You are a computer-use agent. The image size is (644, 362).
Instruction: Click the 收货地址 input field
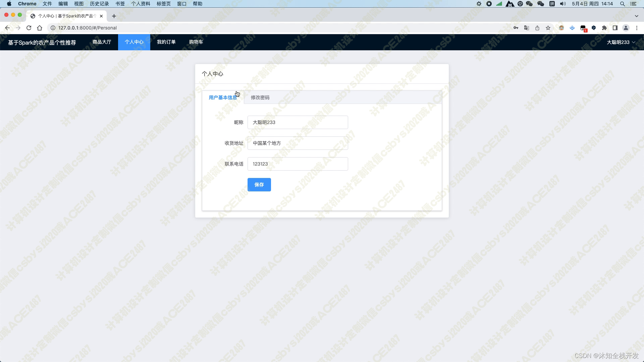coord(298,143)
